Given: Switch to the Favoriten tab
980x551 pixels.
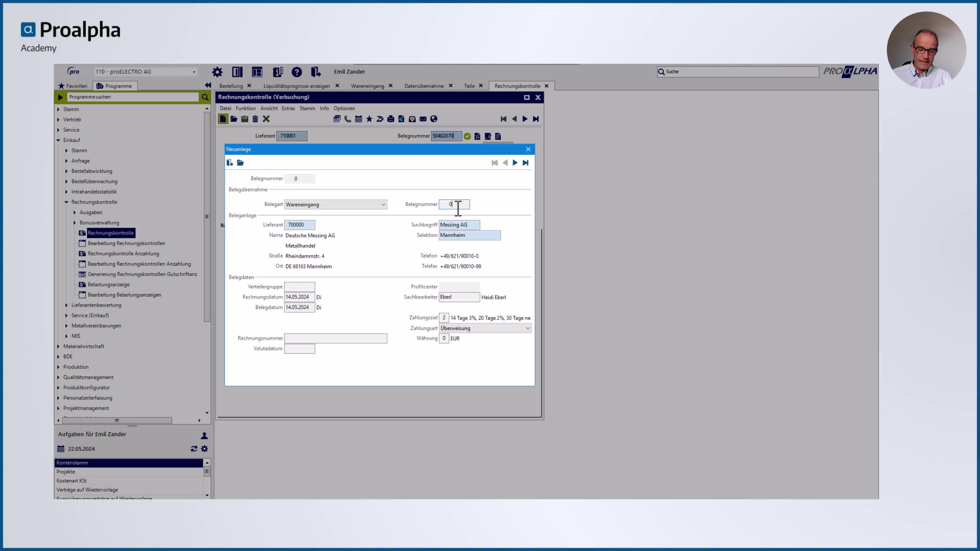Looking at the screenshot, I should (73, 86).
